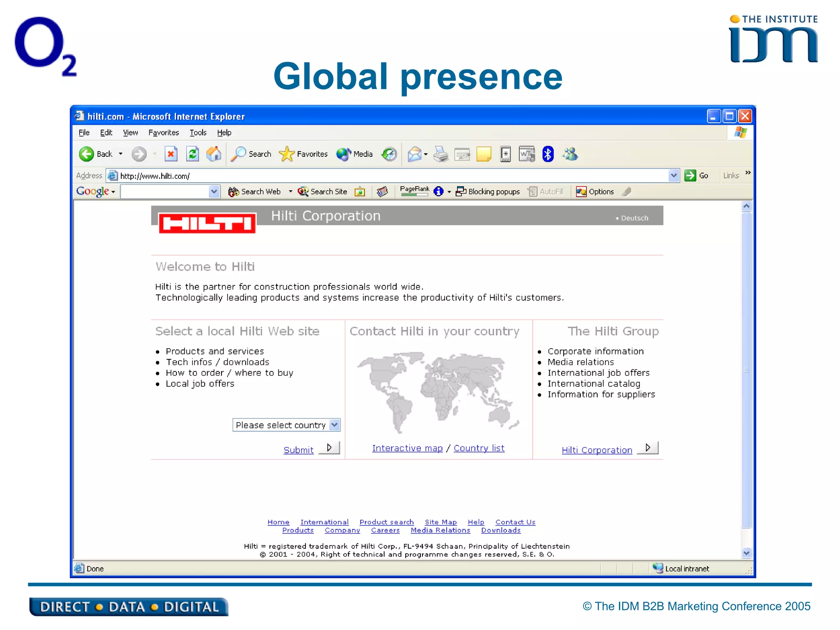This screenshot has height=630, width=840.
Task: Open the Back button history dropdown arrow
Action: [121, 154]
